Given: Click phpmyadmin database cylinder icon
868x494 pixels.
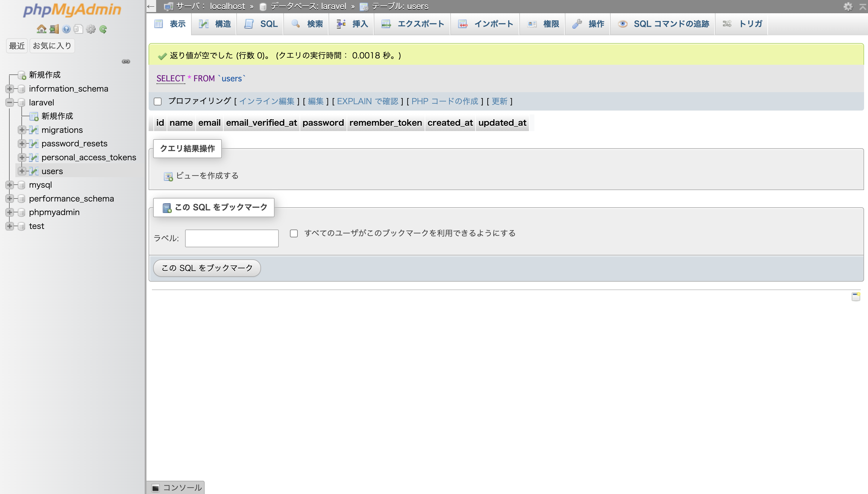Looking at the screenshot, I should 21,212.
